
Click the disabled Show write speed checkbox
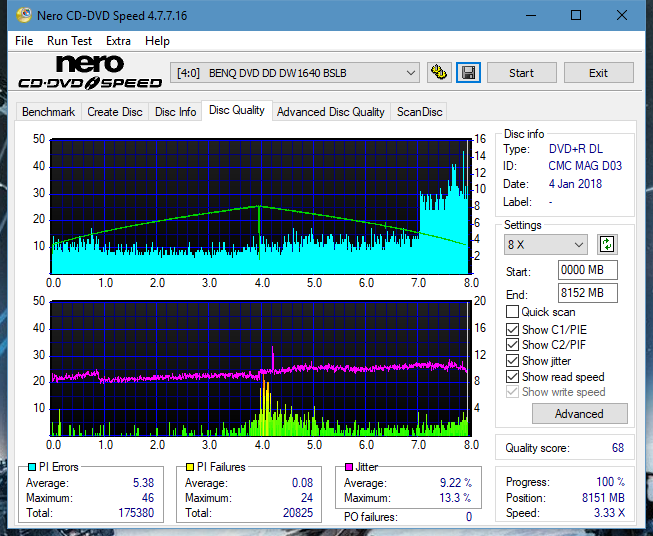point(512,392)
